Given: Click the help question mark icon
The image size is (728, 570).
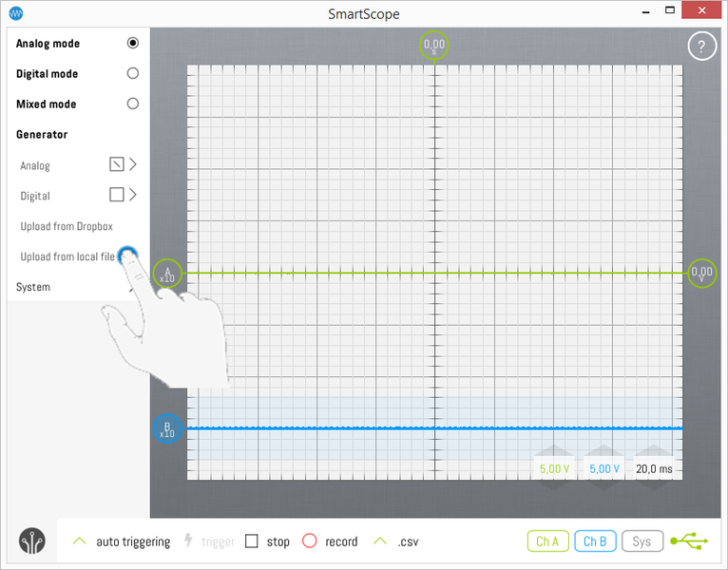Looking at the screenshot, I should pyautogui.click(x=701, y=47).
